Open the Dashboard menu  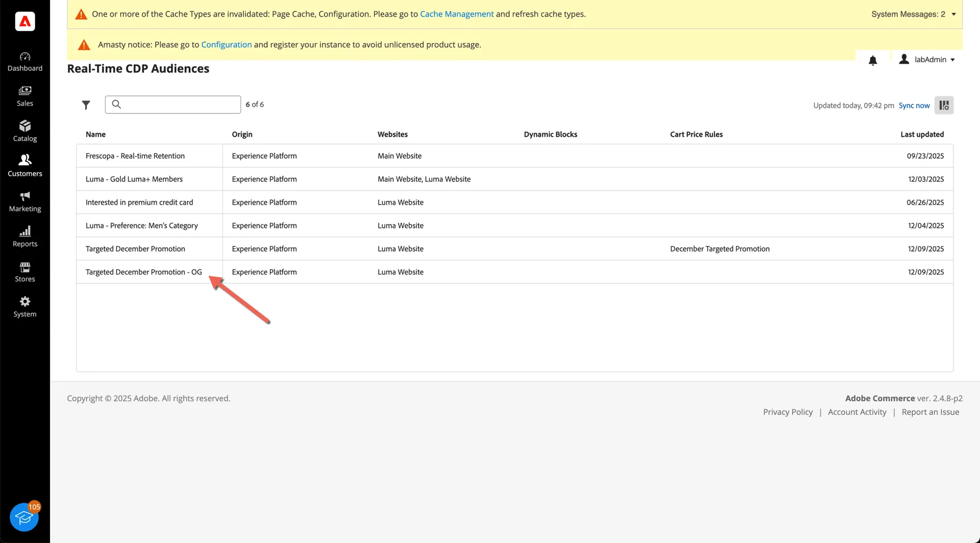pyautogui.click(x=25, y=62)
